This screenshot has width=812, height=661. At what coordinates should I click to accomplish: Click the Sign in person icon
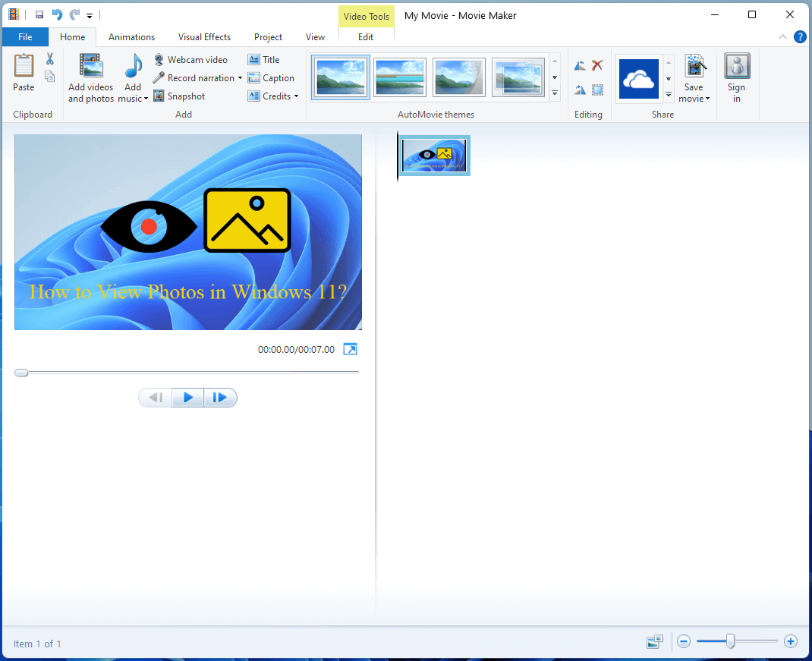coord(737,66)
